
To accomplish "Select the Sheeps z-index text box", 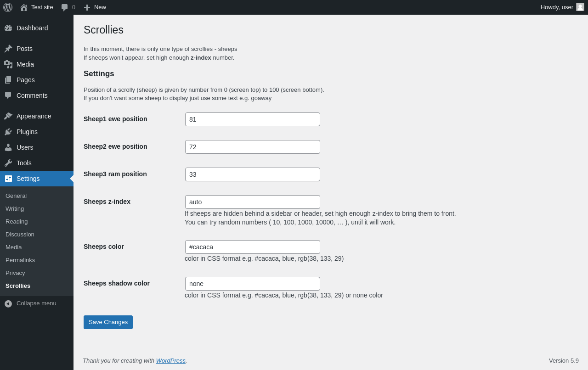I will point(253,202).
